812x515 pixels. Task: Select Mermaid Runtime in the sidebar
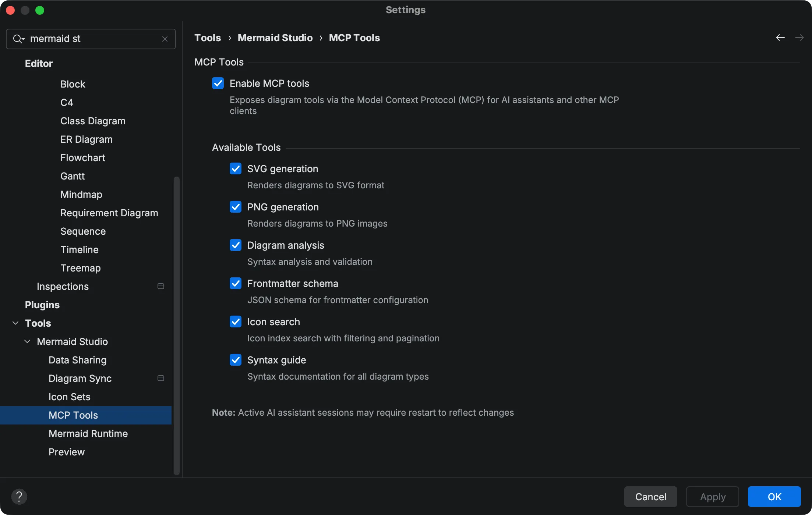(88, 433)
